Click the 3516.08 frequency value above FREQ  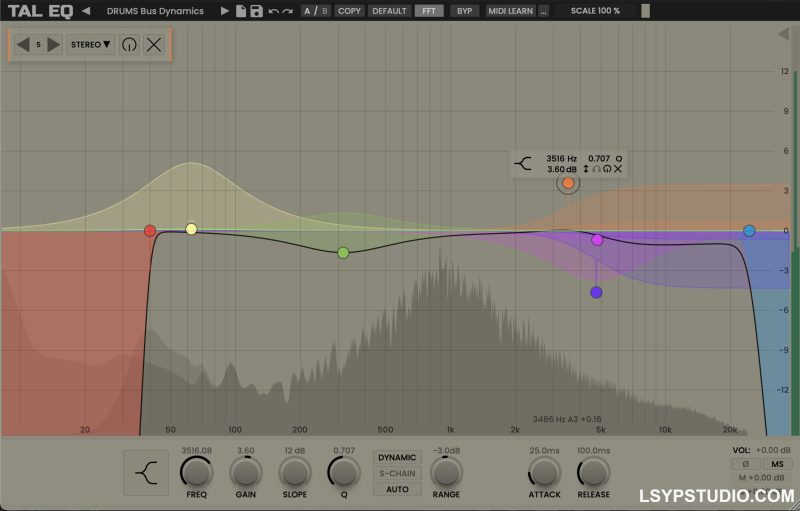pos(196,450)
